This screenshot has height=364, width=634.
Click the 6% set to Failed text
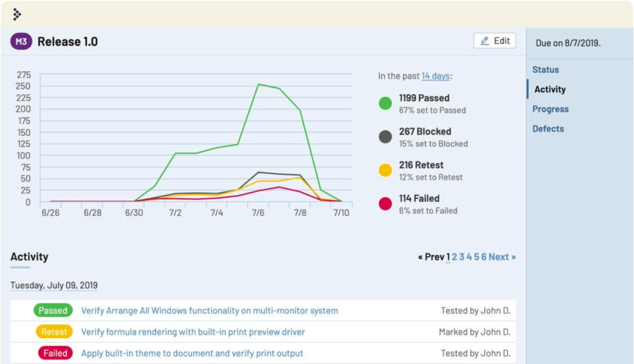tap(428, 211)
